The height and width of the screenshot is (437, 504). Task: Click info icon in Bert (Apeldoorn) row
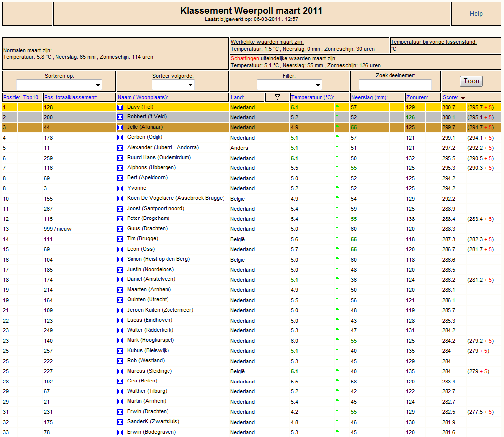(x=120, y=178)
